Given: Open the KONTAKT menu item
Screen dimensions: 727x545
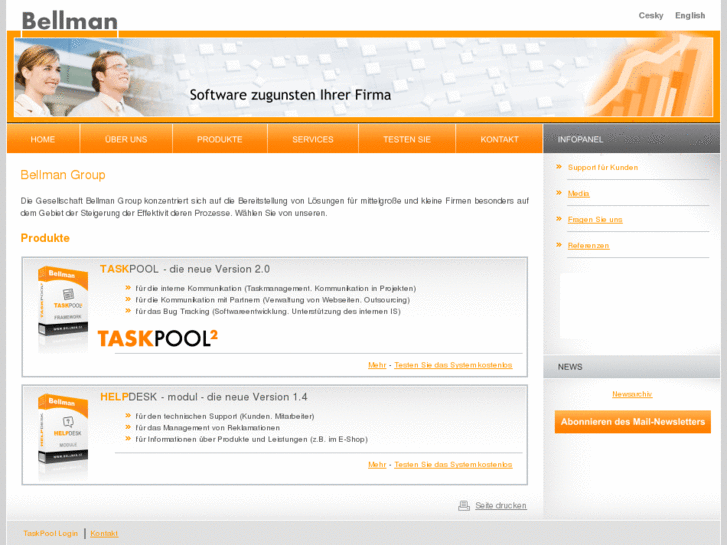Looking at the screenshot, I should point(499,139).
